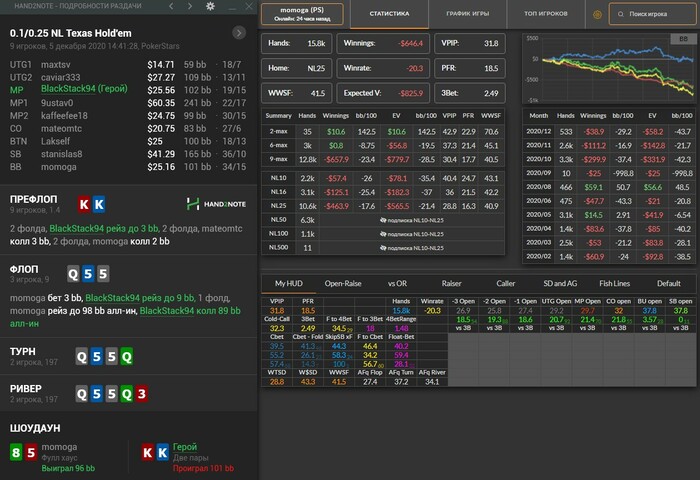
Task: Click the red K card in the preflop section
Action: point(84,205)
